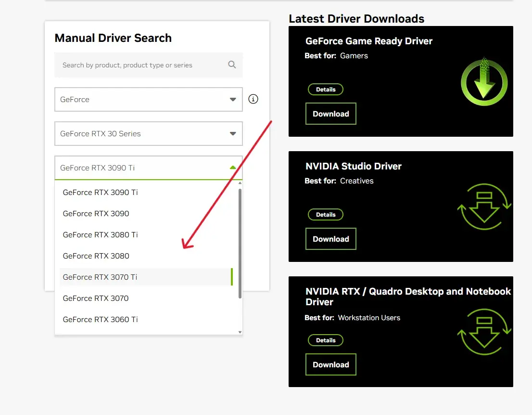
Task: Download the GeForce Game Ready Driver
Action: (331, 114)
